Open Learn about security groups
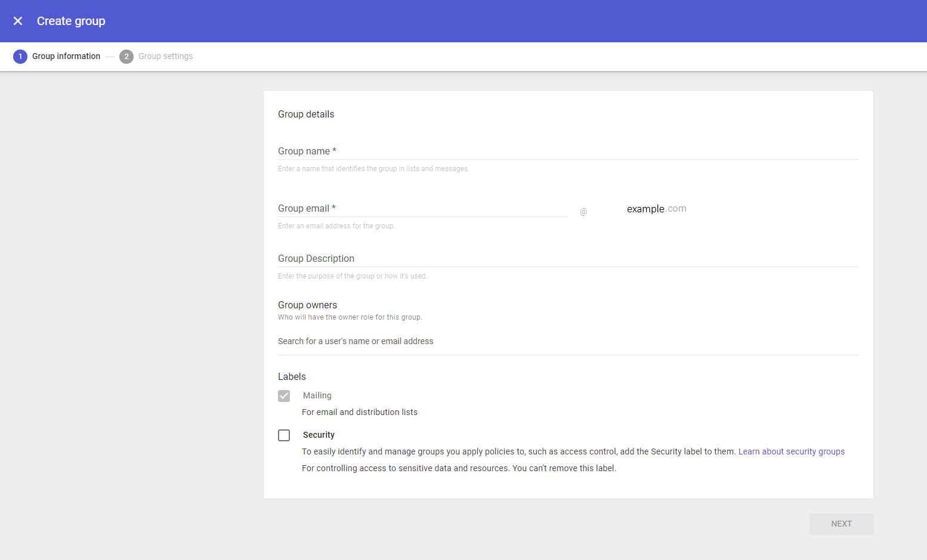The height and width of the screenshot is (560, 927). (x=792, y=451)
